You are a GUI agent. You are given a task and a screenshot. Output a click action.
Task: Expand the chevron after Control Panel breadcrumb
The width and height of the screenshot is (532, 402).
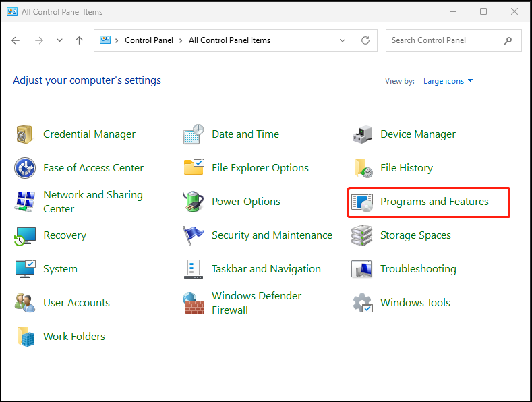181,40
